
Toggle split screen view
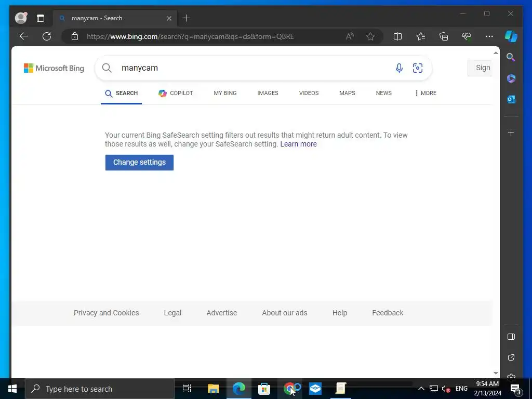click(x=397, y=36)
